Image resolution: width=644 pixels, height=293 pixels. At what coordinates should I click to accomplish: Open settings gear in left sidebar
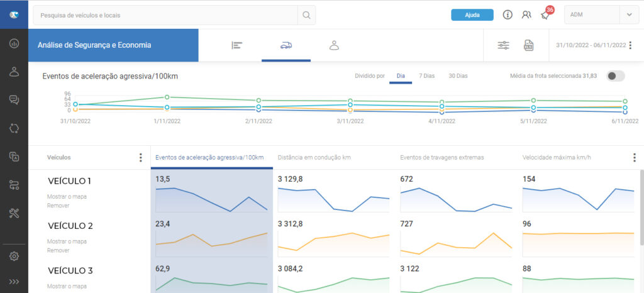[x=14, y=256]
